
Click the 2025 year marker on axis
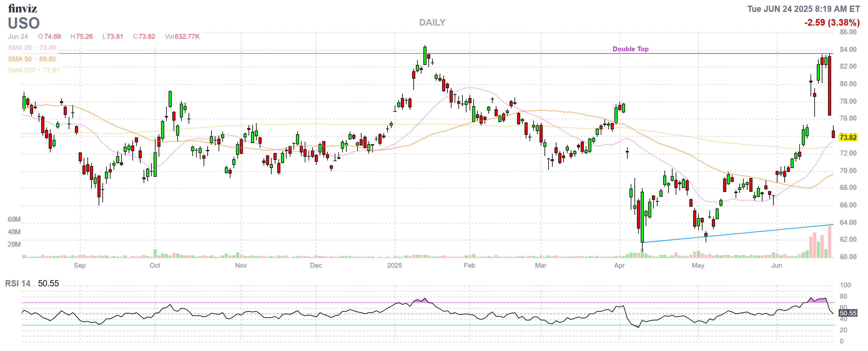pos(394,265)
